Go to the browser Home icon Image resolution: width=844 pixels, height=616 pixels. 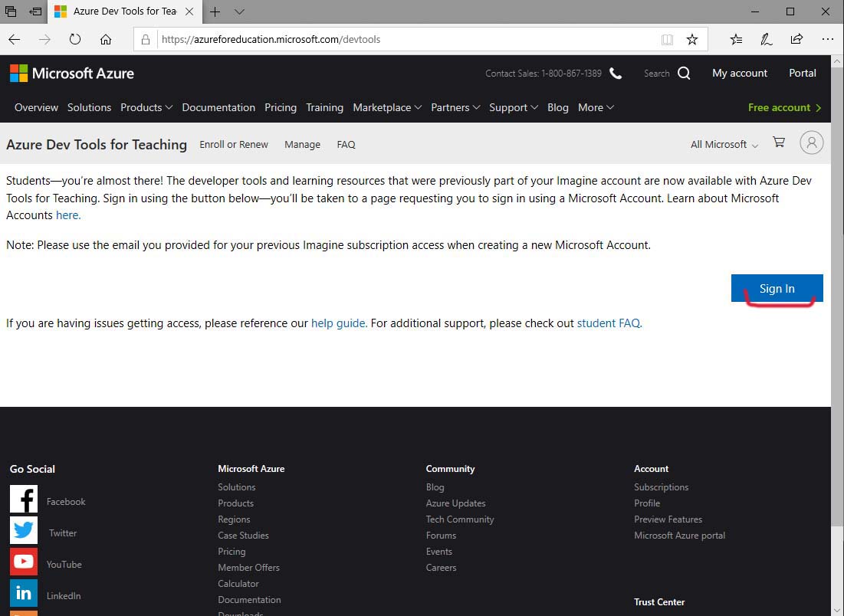click(106, 39)
